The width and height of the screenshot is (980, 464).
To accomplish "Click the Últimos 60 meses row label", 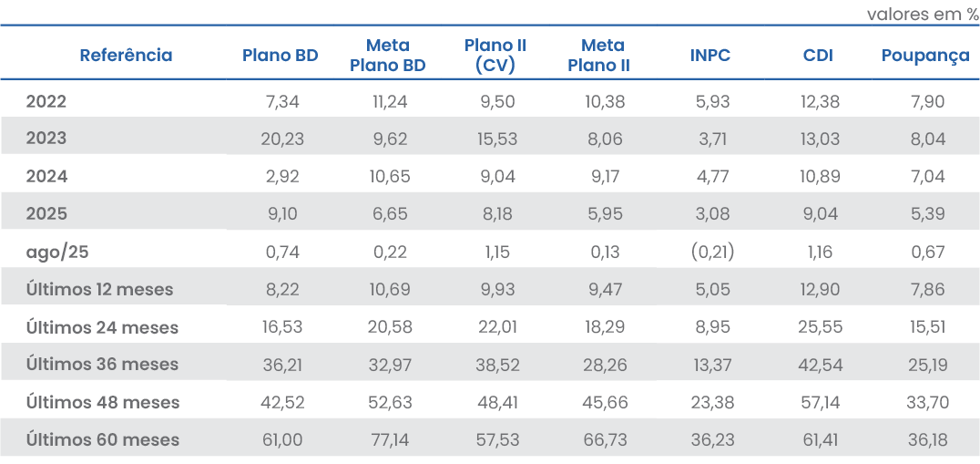I will click(x=102, y=439).
